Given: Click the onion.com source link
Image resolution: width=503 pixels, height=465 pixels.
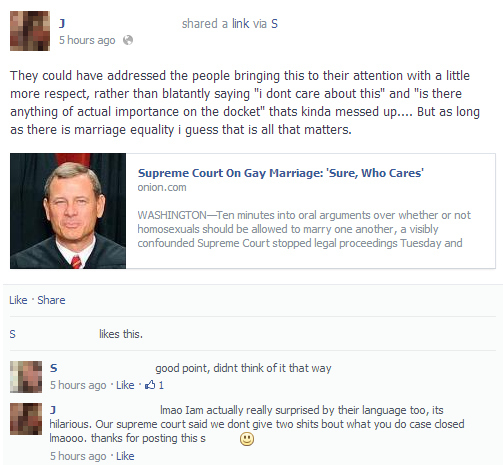Looking at the screenshot, I should (x=162, y=187).
